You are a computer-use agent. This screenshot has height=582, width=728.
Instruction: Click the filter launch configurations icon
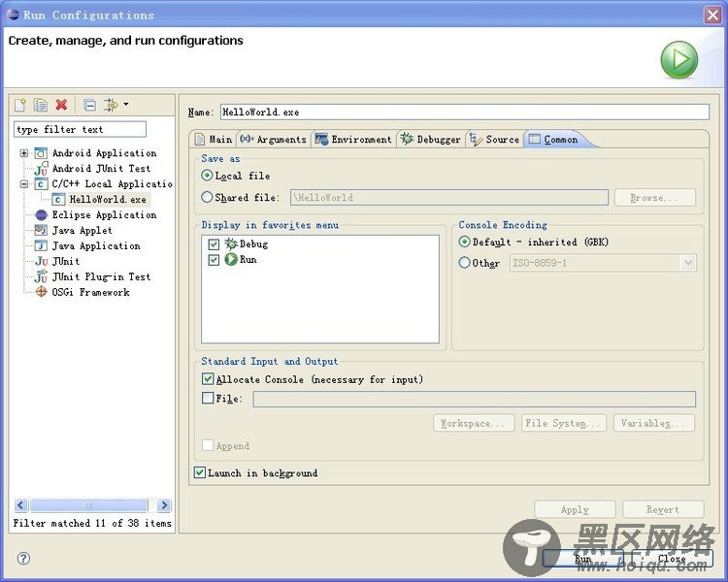pos(111,105)
